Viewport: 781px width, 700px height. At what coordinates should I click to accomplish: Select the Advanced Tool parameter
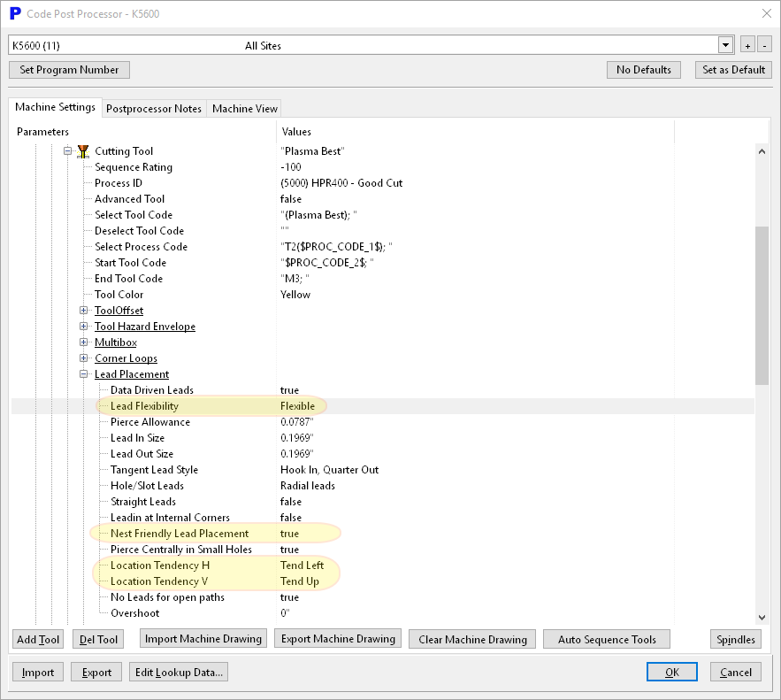click(129, 199)
